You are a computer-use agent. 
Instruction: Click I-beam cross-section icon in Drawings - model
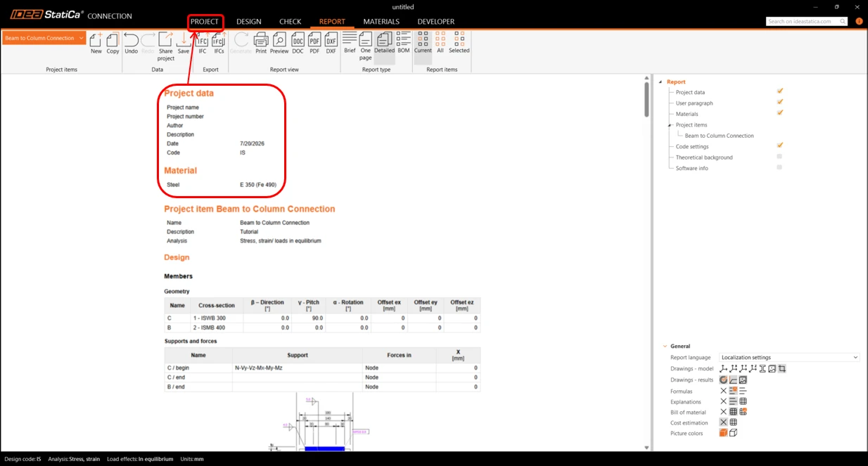coord(762,369)
